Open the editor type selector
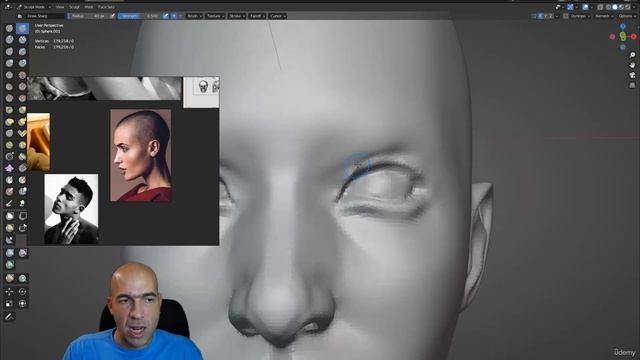 8,7
